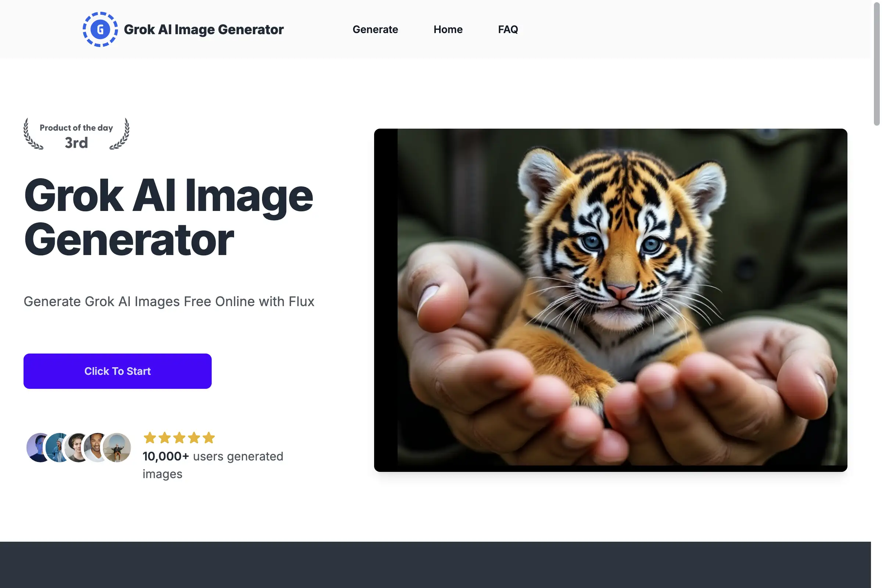Open the Grok AI Image Generator header title
The width and height of the screenshot is (882, 588).
[x=204, y=29]
